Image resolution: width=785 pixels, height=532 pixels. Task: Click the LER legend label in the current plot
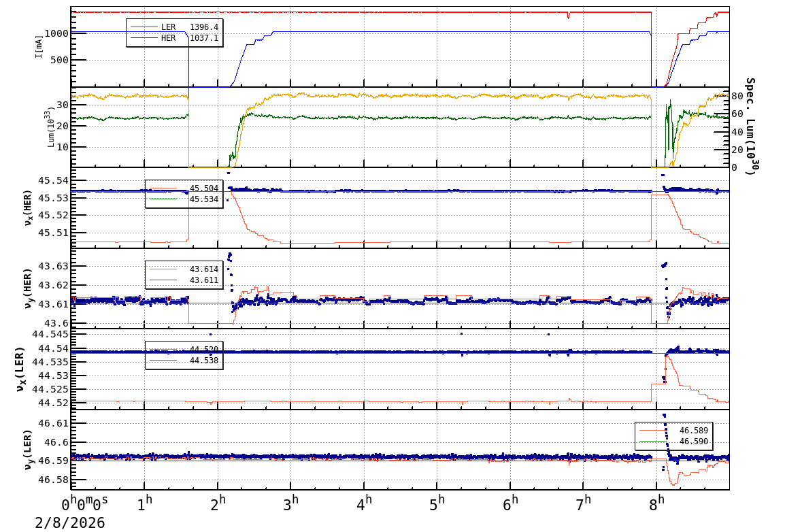168,27
